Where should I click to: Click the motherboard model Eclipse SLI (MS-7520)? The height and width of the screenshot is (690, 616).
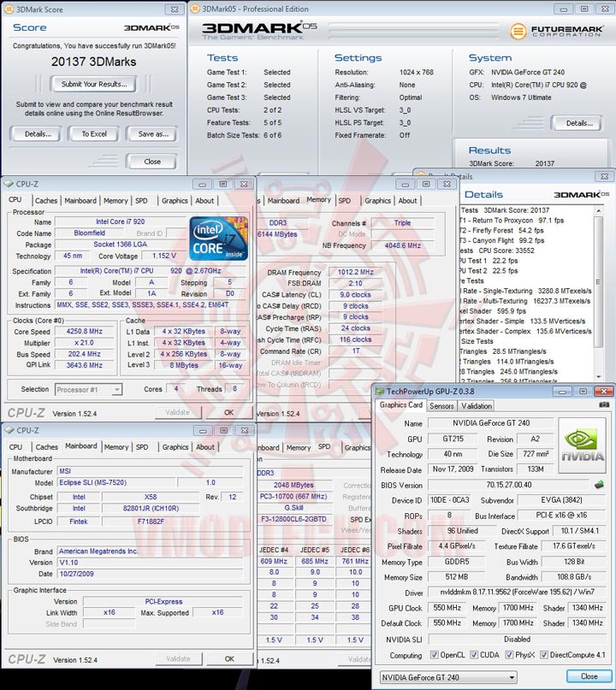pyautogui.click(x=117, y=483)
